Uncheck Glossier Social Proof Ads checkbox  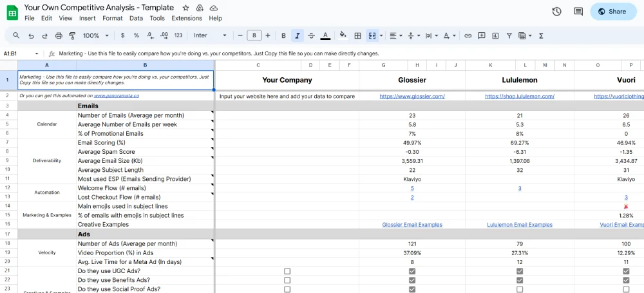[412, 289]
